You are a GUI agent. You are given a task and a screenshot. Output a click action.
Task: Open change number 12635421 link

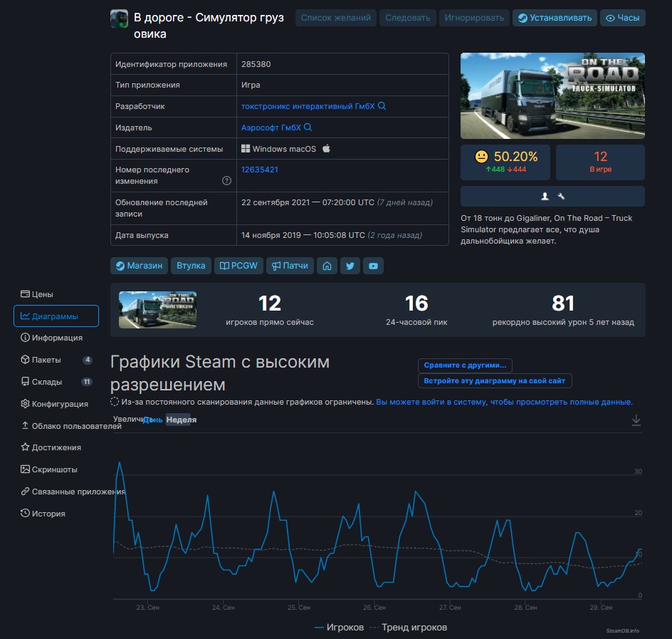tap(260, 170)
